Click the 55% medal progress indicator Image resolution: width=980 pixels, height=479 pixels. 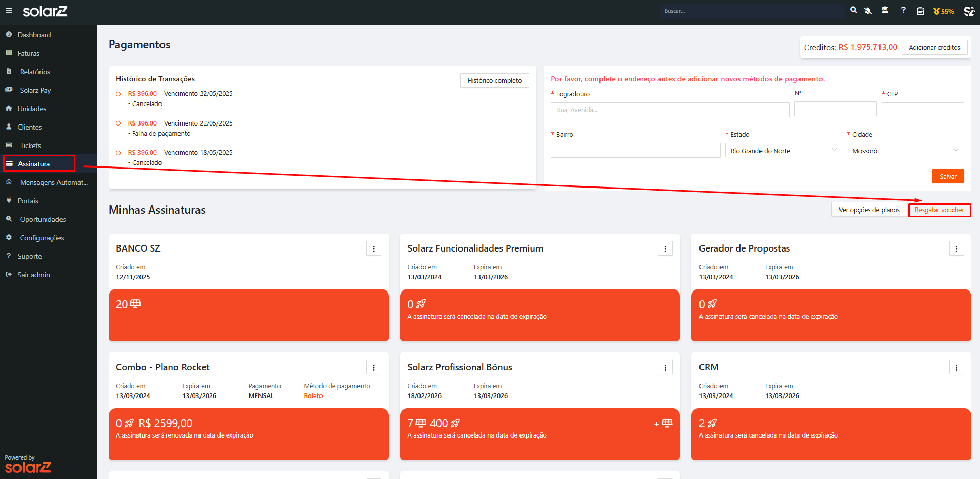(x=944, y=11)
